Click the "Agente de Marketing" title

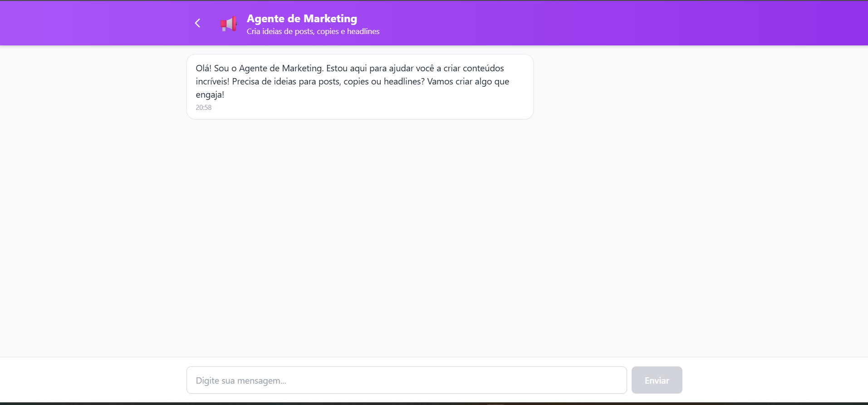click(302, 19)
